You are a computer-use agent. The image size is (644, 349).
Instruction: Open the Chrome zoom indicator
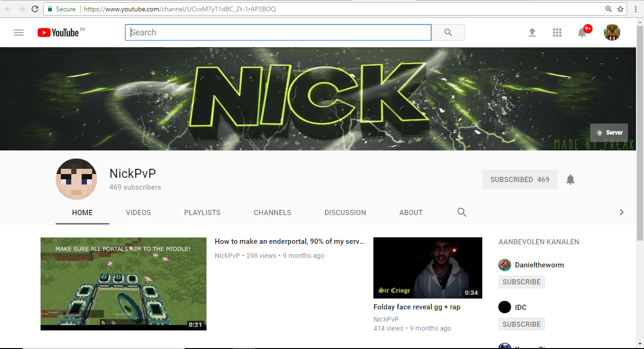609,9
